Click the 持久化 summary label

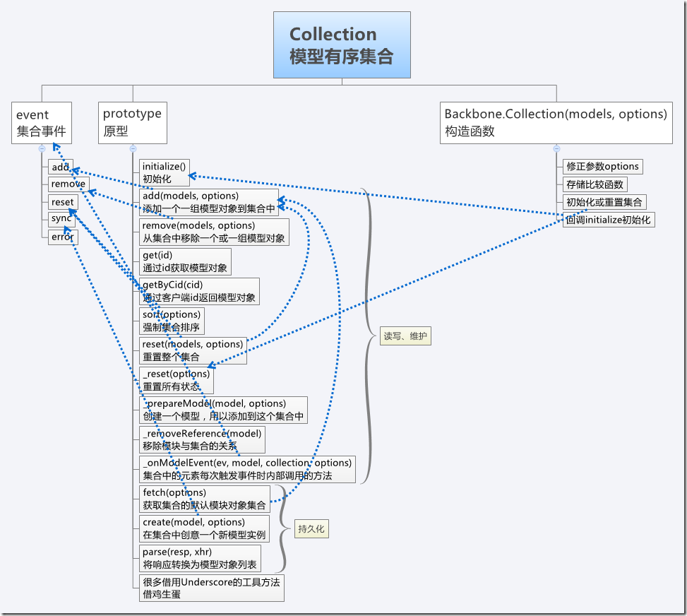coord(311,529)
